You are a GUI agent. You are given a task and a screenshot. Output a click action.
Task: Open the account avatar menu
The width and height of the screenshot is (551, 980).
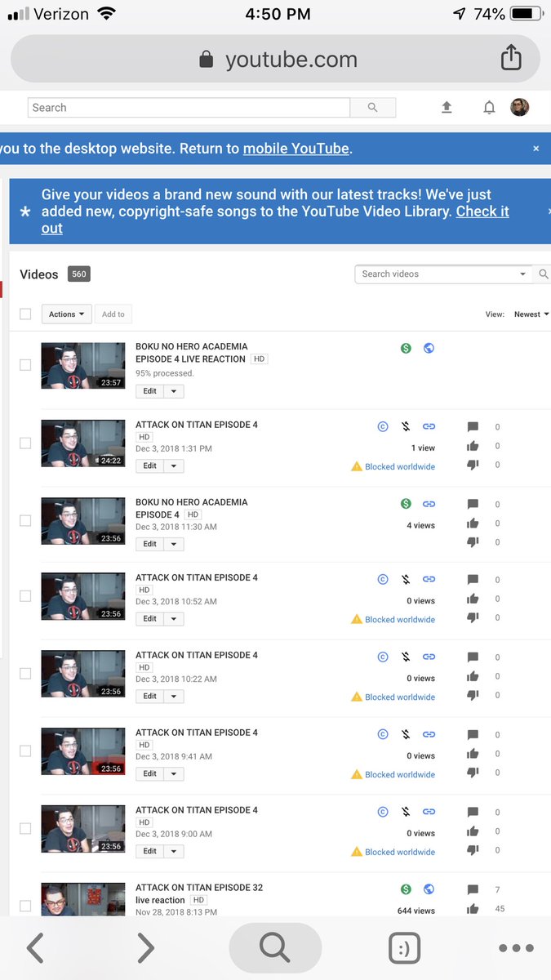pyautogui.click(x=520, y=107)
